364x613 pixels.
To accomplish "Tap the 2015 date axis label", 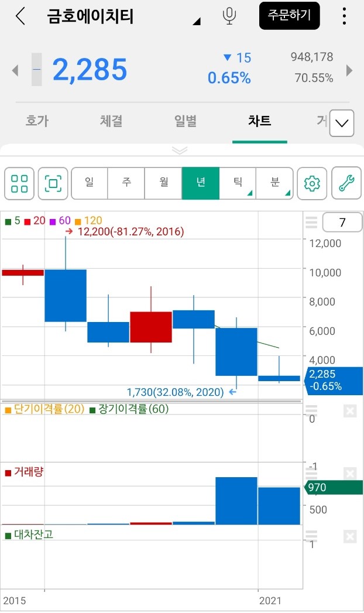I will [15, 601].
